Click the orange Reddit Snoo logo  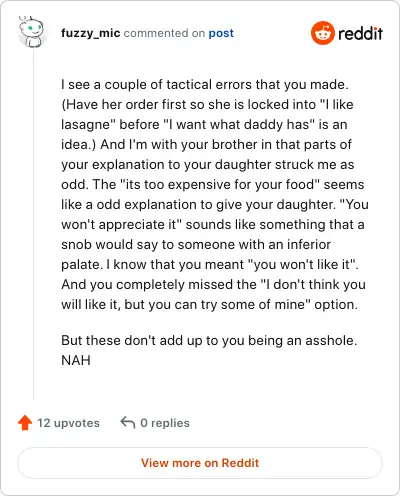322,33
